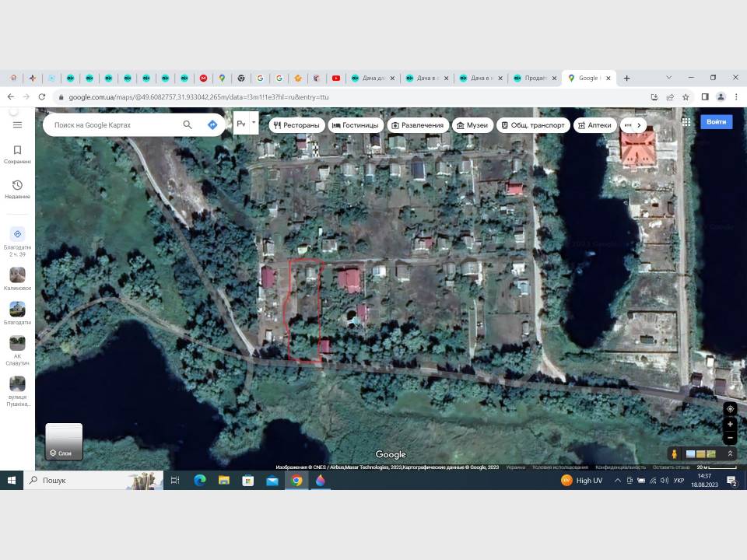This screenshot has height=560, width=747.
Task: Open the volume control in tray
Action: coord(665,481)
